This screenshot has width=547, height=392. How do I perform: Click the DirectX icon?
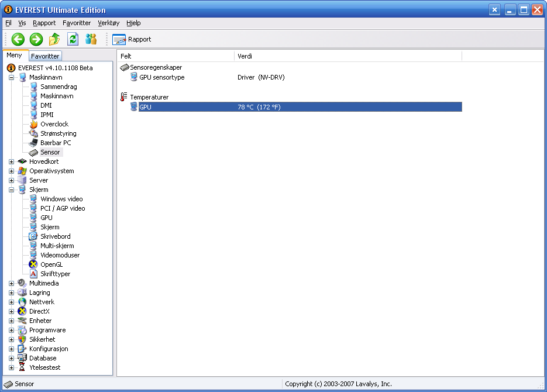22,311
